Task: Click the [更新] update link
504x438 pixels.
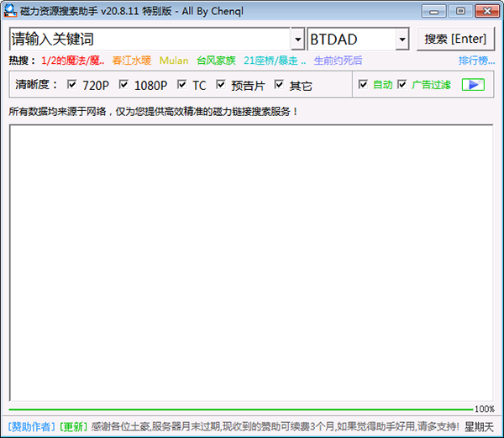Action: (74, 427)
